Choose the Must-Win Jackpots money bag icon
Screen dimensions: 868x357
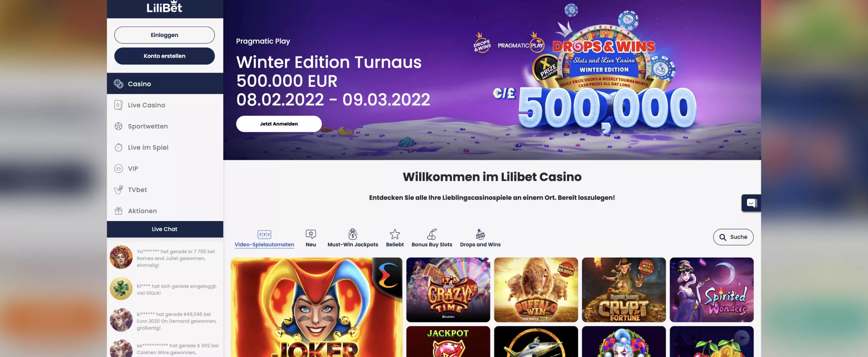[352, 234]
